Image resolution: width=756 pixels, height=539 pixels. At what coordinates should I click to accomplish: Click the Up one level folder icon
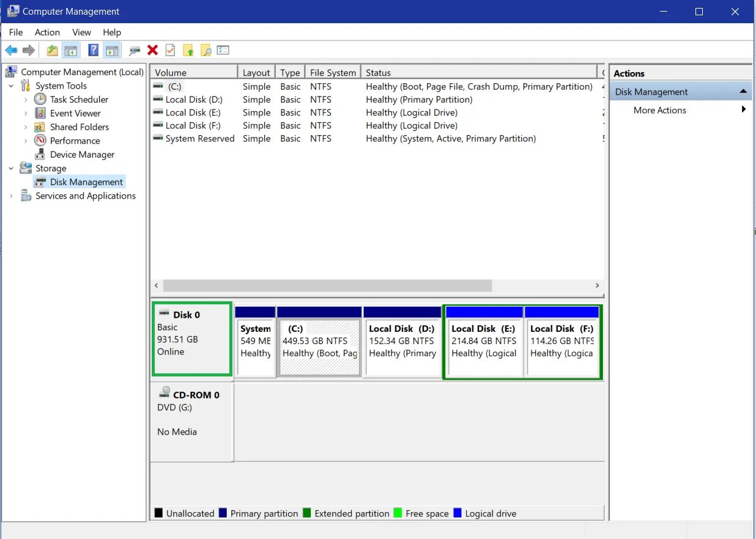coord(53,50)
